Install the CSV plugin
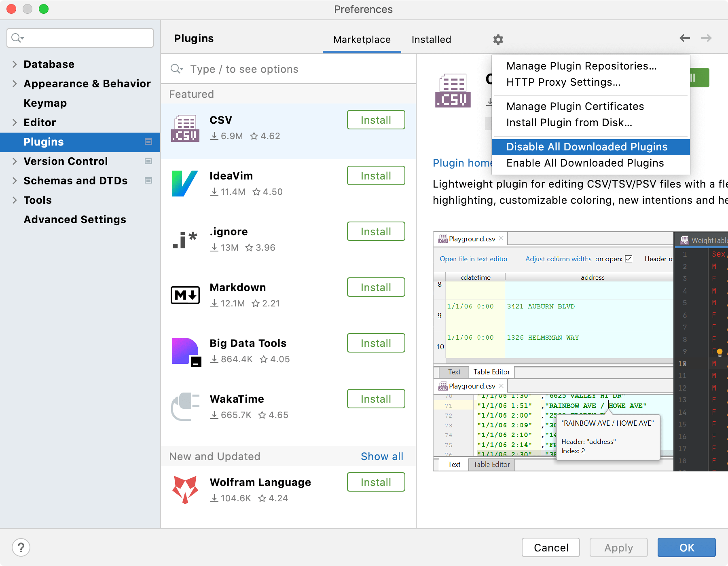This screenshot has width=728, height=566. pyautogui.click(x=375, y=120)
